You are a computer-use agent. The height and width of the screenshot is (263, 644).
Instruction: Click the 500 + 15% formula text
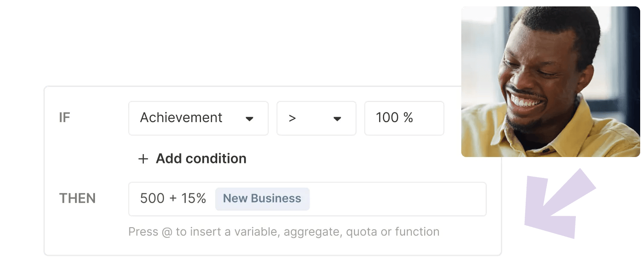tap(173, 198)
